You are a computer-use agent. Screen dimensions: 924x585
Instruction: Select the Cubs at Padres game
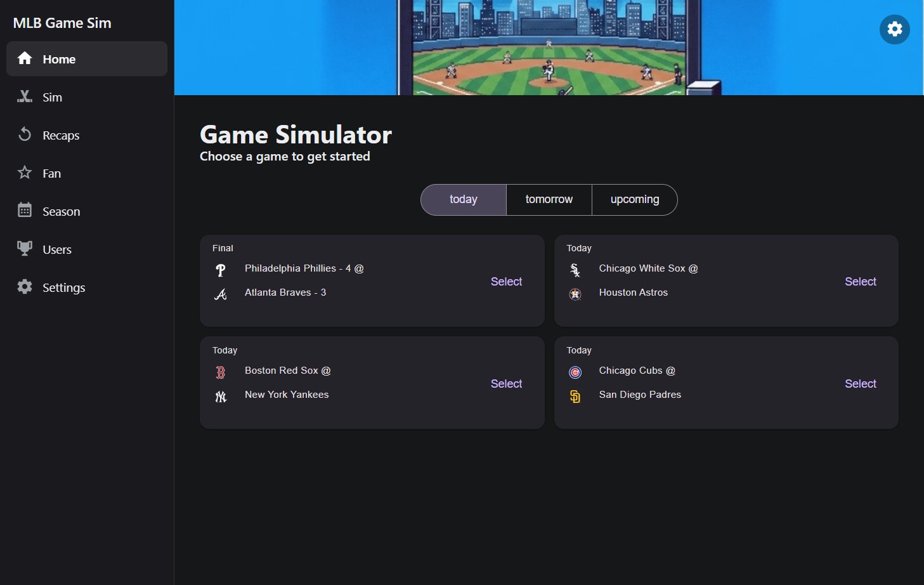[x=861, y=384]
